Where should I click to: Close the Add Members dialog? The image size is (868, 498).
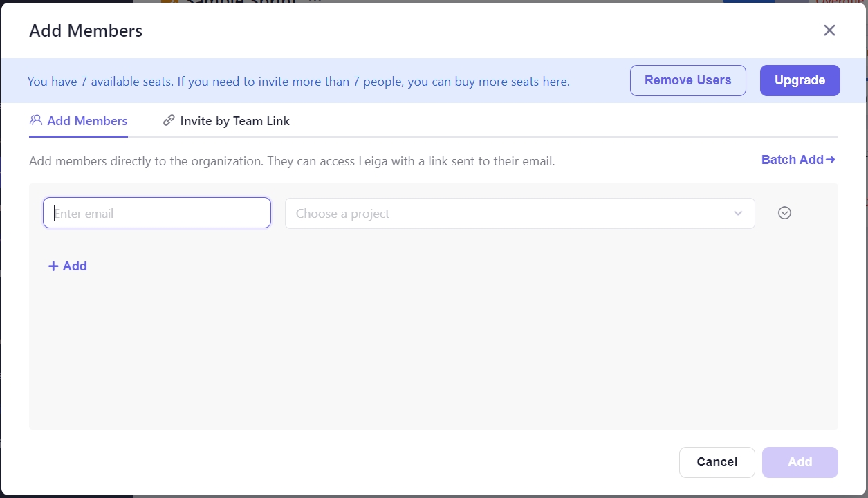[829, 30]
